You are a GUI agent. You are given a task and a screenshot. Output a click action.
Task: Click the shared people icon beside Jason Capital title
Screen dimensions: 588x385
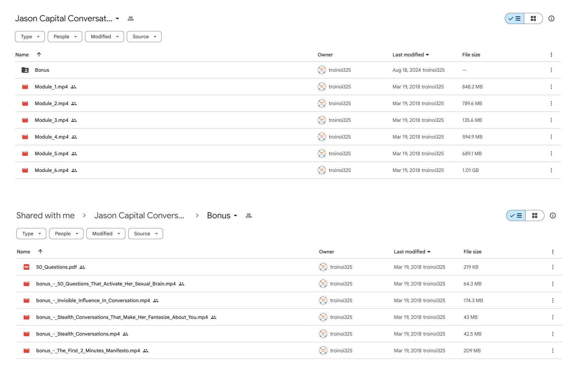131,18
